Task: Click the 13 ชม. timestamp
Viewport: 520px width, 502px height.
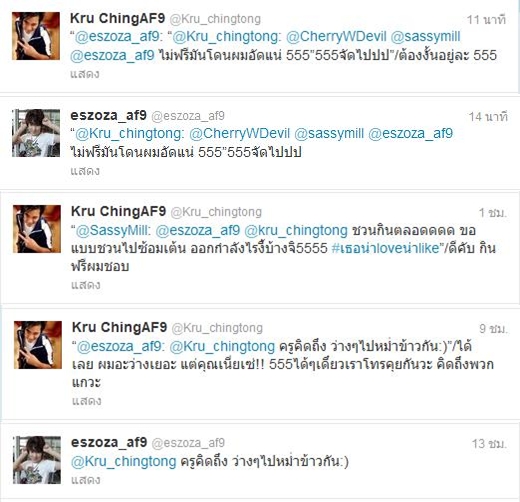Action: coord(489,444)
